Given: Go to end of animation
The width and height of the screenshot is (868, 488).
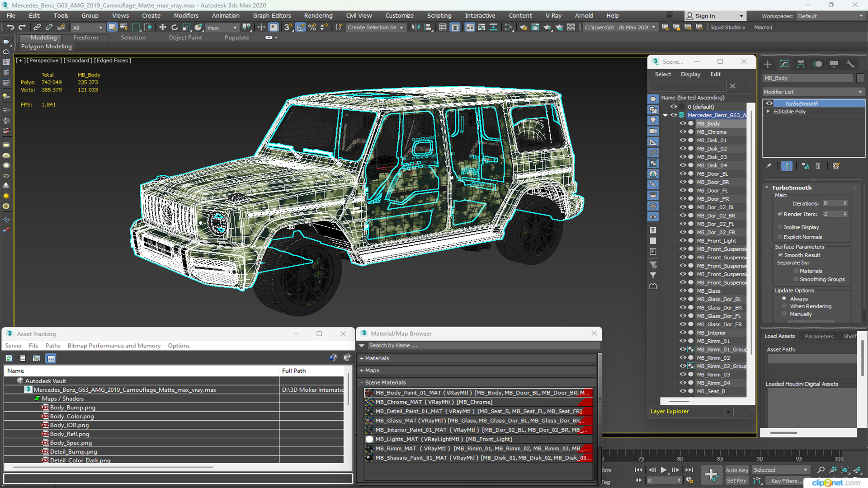Looking at the screenshot, I should point(689,470).
